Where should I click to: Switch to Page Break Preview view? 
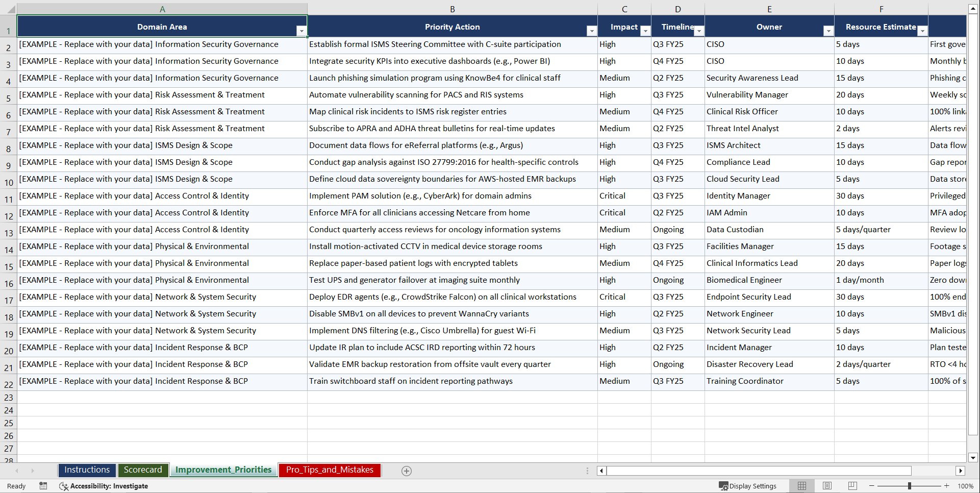point(852,486)
